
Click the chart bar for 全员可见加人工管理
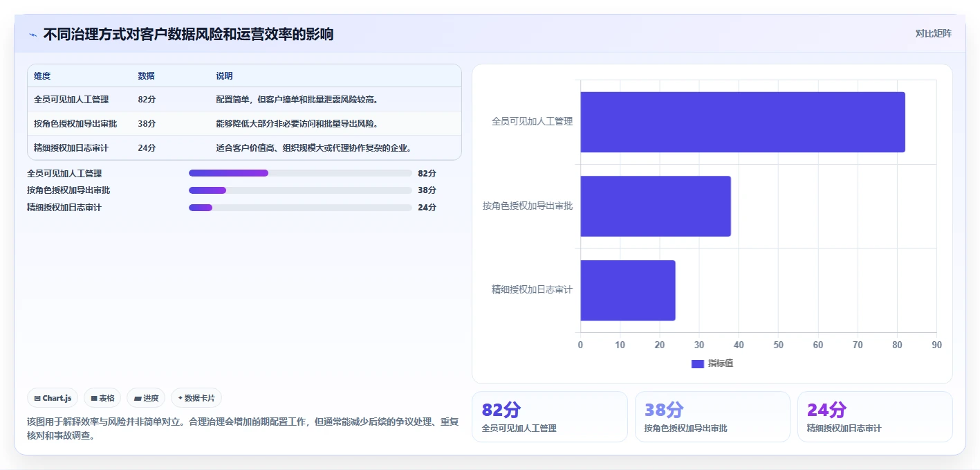coord(742,122)
